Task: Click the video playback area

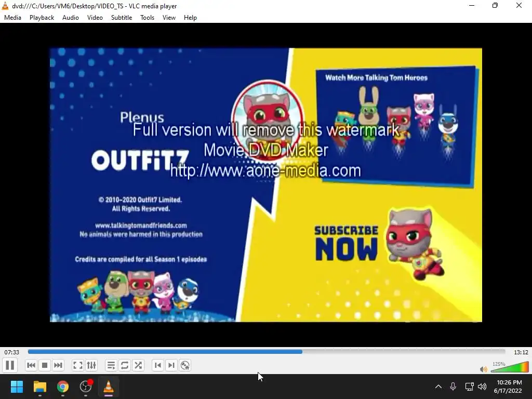Action: 266,185
